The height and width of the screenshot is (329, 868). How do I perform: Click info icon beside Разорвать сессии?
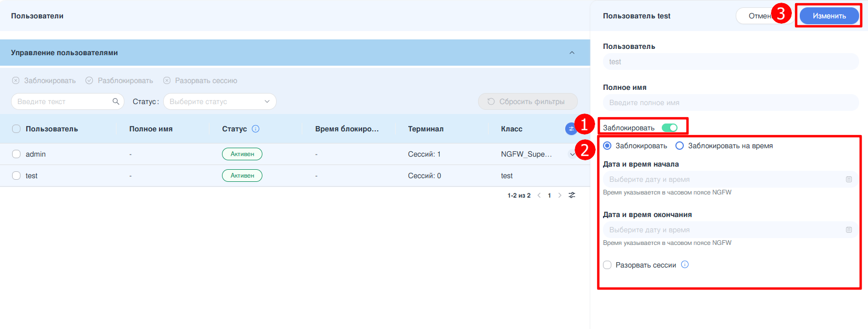coord(685,264)
